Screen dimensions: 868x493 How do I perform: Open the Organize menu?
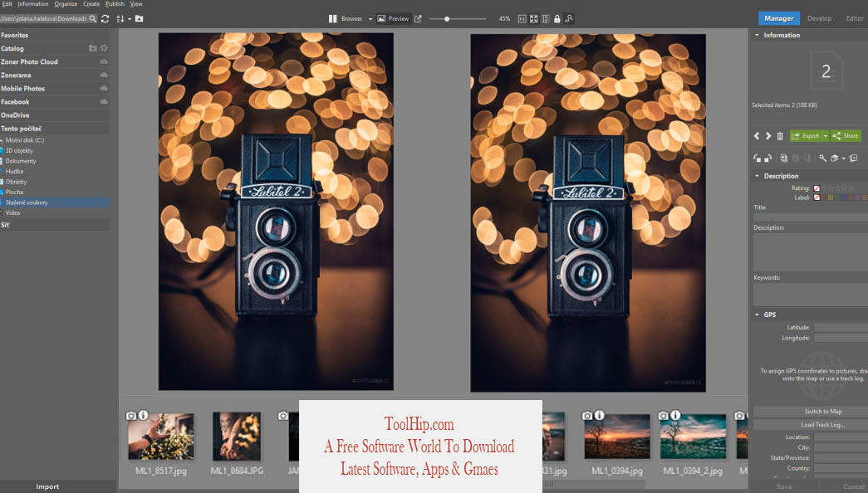[x=66, y=4]
